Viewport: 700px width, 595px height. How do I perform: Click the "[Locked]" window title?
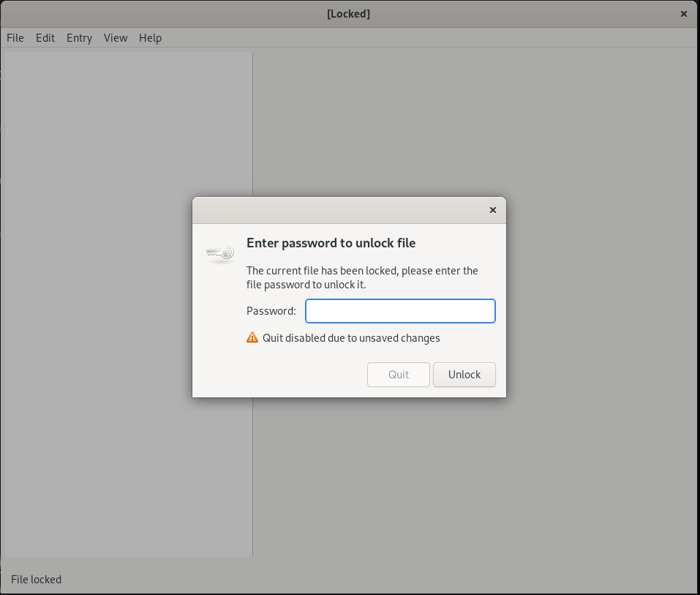349,14
